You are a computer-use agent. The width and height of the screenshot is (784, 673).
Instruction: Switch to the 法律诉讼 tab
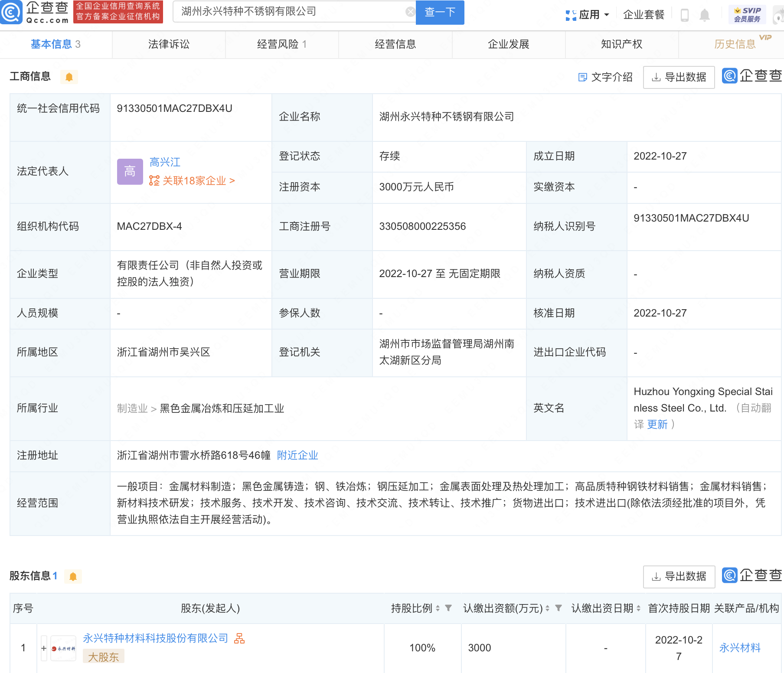169,44
